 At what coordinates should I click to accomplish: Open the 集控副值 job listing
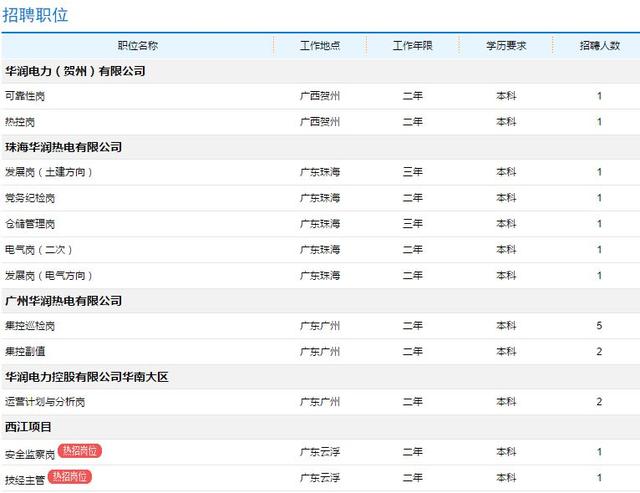(25, 352)
